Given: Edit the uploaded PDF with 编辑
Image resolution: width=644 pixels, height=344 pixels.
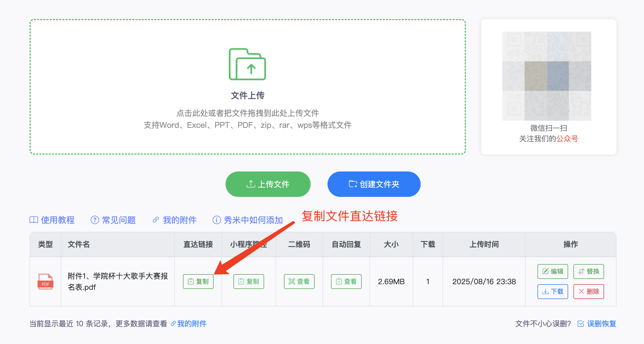Looking at the screenshot, I should pyautogui.click(x=553, y=271).
